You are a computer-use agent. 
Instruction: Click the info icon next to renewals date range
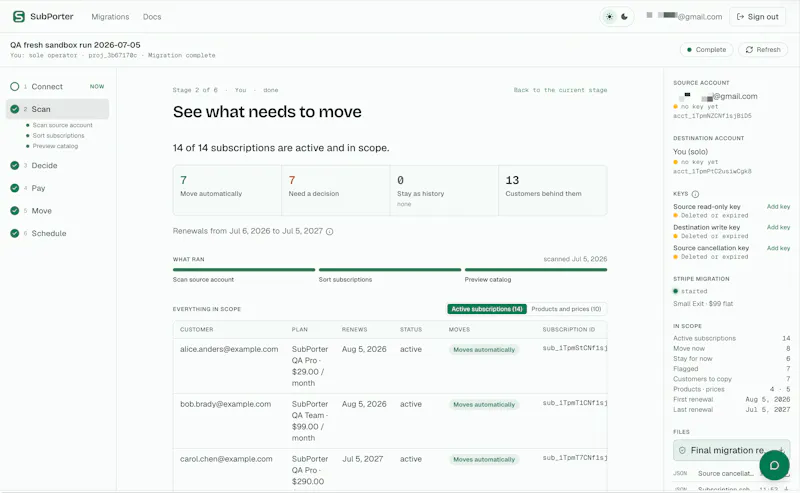[x=330, y=232]
